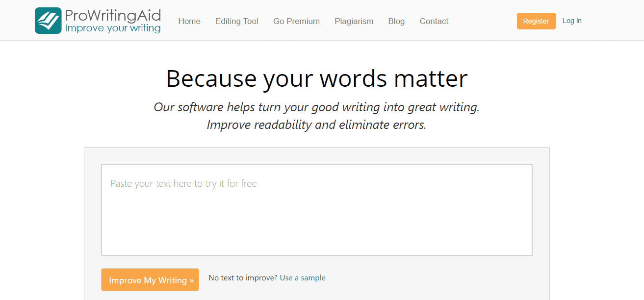Click the 'No text to improve?' label
Image resolution: width=644 pixels, height=300 pixels.
tap(243, 278)
